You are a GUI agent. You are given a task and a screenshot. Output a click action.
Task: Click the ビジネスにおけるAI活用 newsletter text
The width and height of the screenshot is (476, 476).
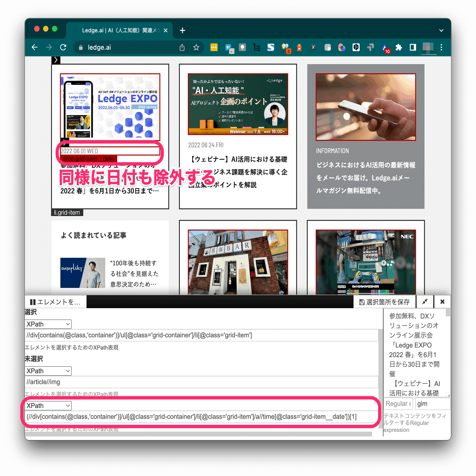(x=366, y=178)
